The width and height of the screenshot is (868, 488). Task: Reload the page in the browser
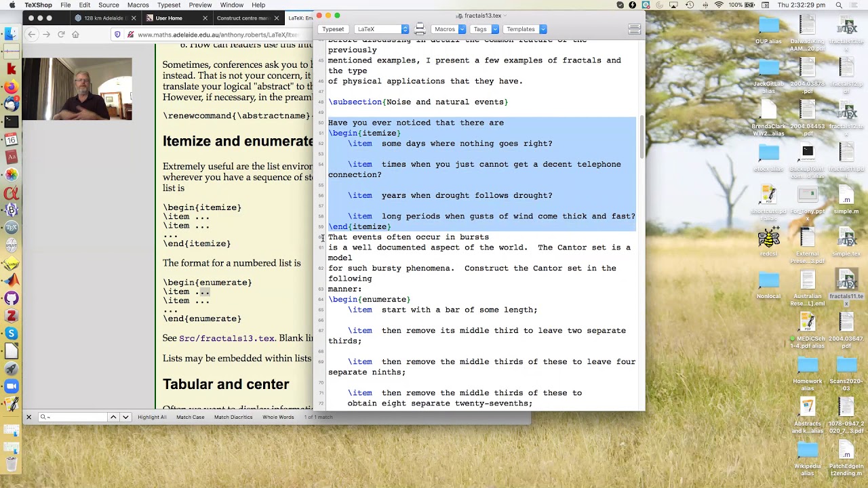coord(61,35)
